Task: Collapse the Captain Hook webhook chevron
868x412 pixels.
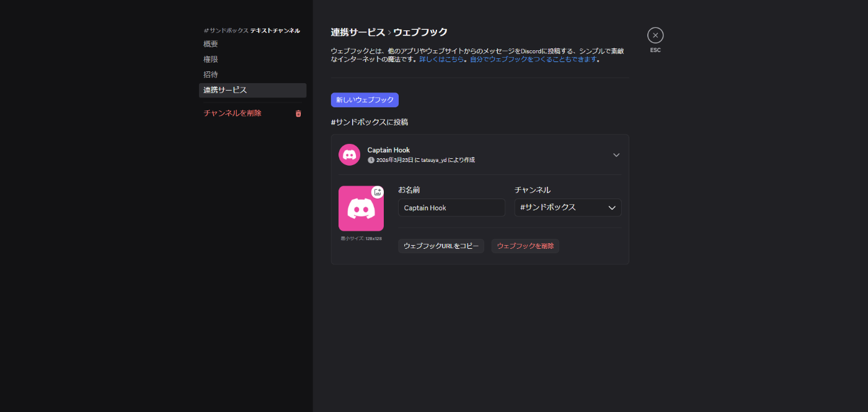Action: (616, 155)
